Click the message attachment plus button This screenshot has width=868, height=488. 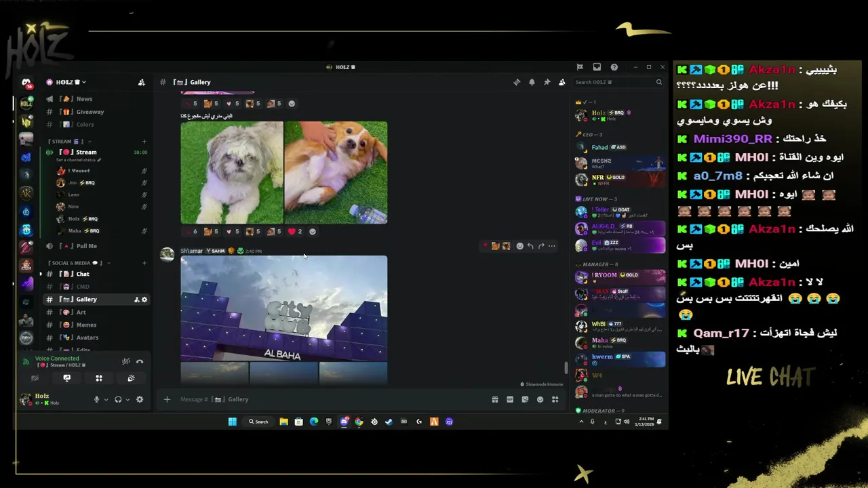[167, 399]
